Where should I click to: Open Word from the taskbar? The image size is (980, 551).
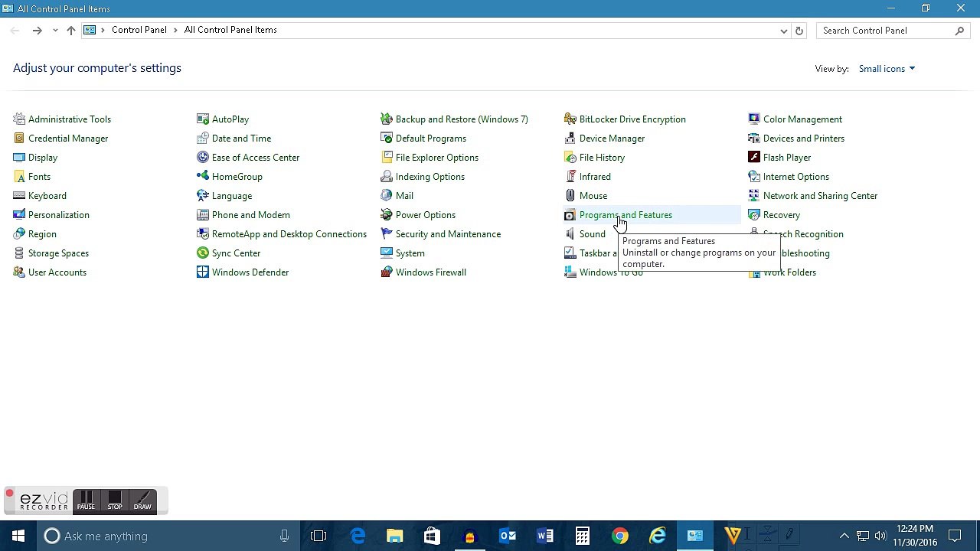coord(545,536)
